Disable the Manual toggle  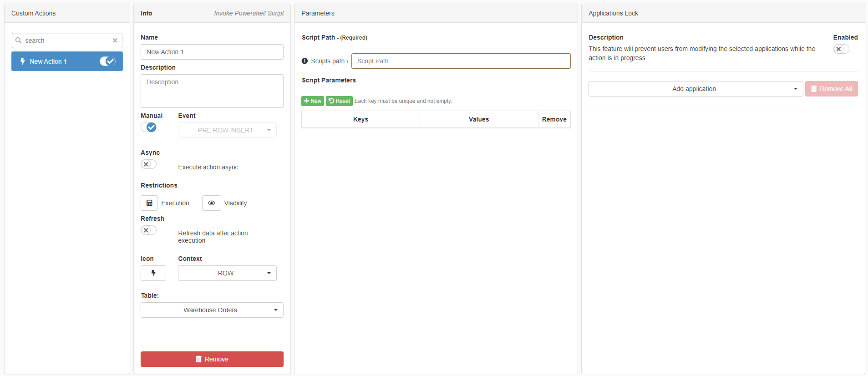(148, 127)
